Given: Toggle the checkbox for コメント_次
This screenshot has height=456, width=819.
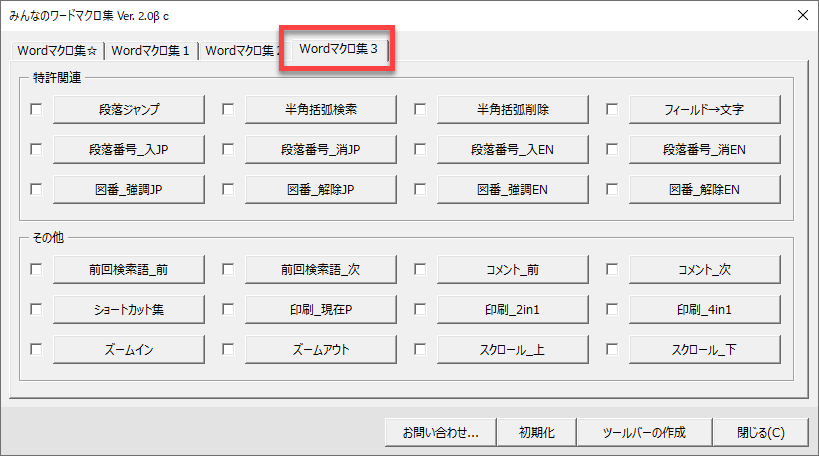Looking at the screenshot, I should tap(612, 269).
